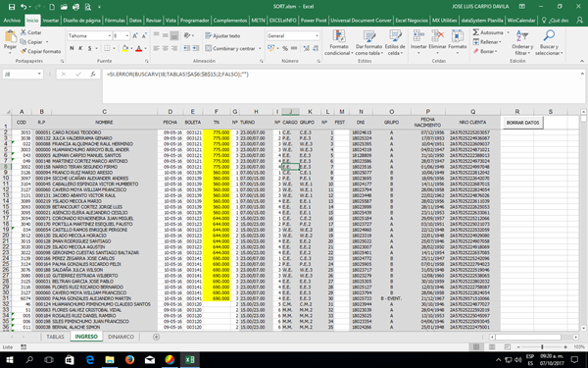Screen dimensions: 588x368
Task: Toggle align text right
Action: pyautogui.click(x=174, y=48)
